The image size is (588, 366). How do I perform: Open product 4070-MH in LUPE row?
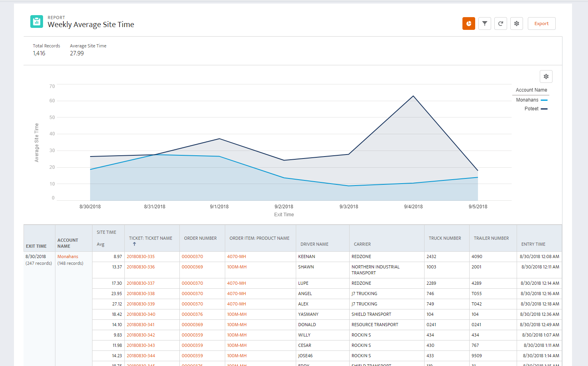(236, 283)
